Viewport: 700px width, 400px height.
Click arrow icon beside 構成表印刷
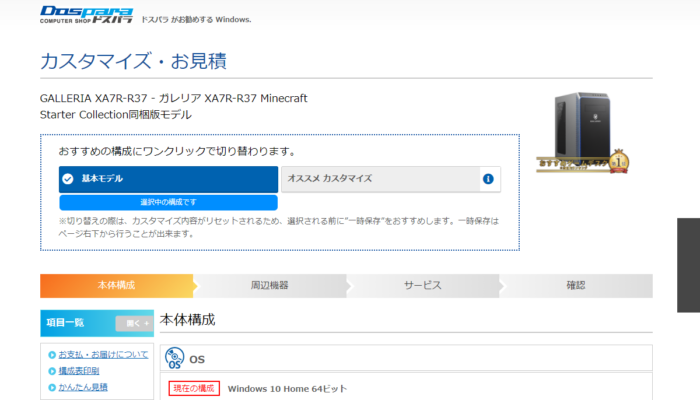point(52,371)
